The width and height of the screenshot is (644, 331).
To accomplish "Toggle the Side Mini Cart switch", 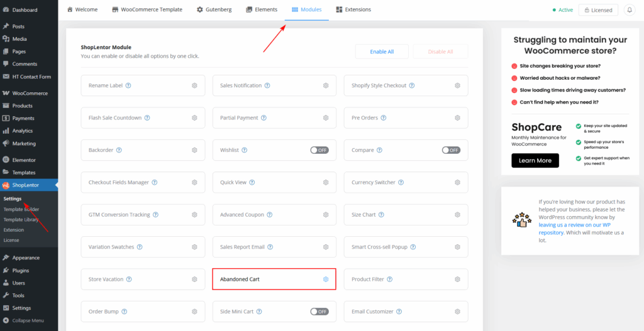I will tap(319, 312).
